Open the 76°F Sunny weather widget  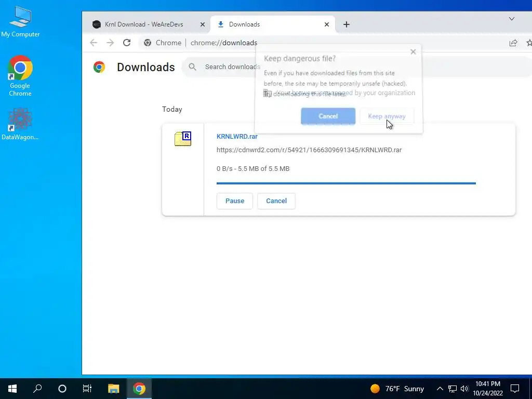(397, 389)
